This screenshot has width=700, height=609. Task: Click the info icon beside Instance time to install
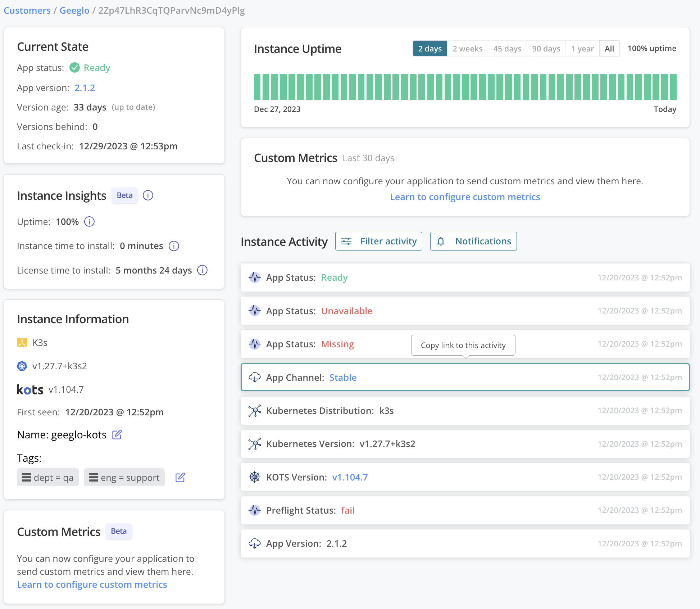click(174, 246)
